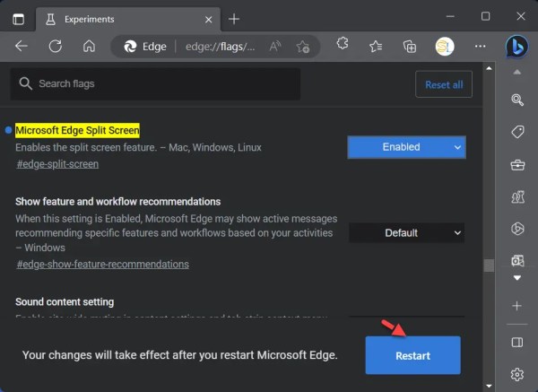Viewport: 538px width, 392px height.
Task: Maximize the Edge window
Action: point(485,16)
